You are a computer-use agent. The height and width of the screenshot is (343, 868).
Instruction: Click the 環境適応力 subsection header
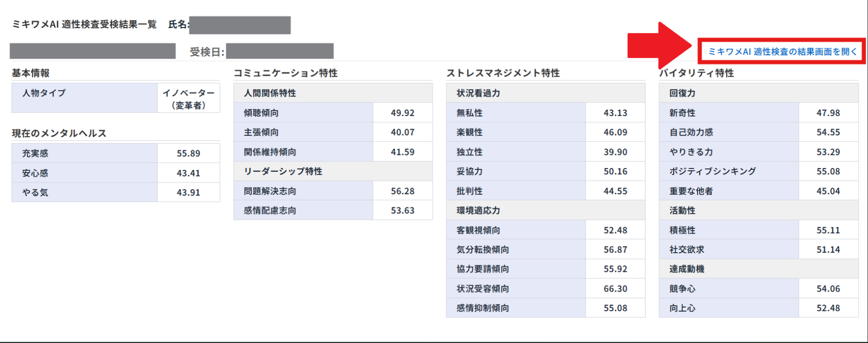pos(478,210)
